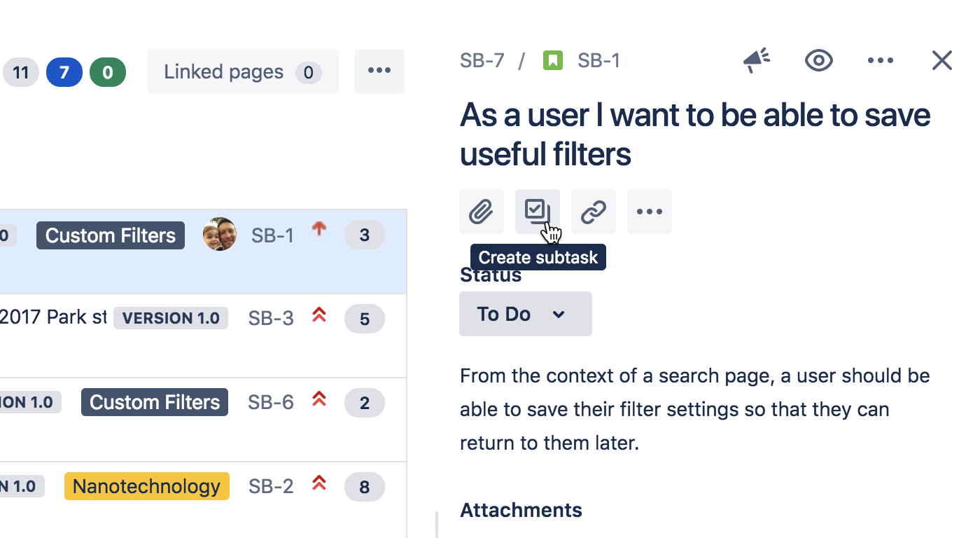Open the give feedback megaphone icon
This screenshot has width=980, height=538.
tap(757, 60)
